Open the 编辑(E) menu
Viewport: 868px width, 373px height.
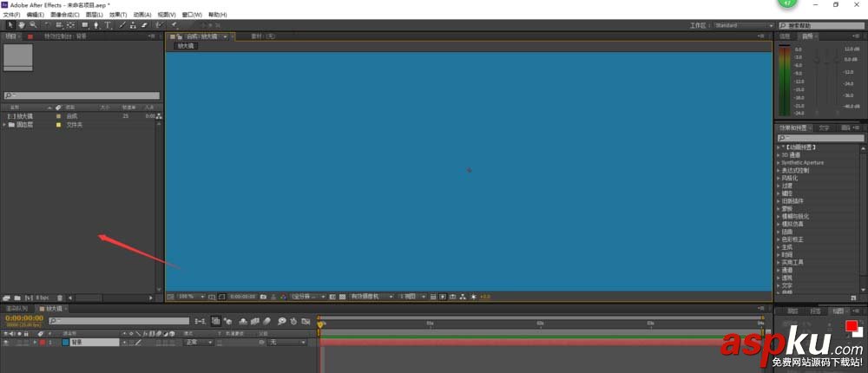coord(35,15)
